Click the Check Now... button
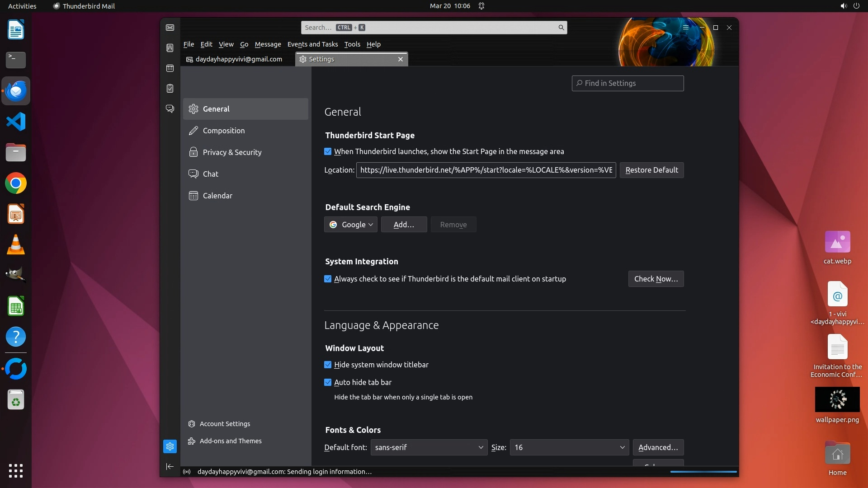868x488 pixels. 656,279
